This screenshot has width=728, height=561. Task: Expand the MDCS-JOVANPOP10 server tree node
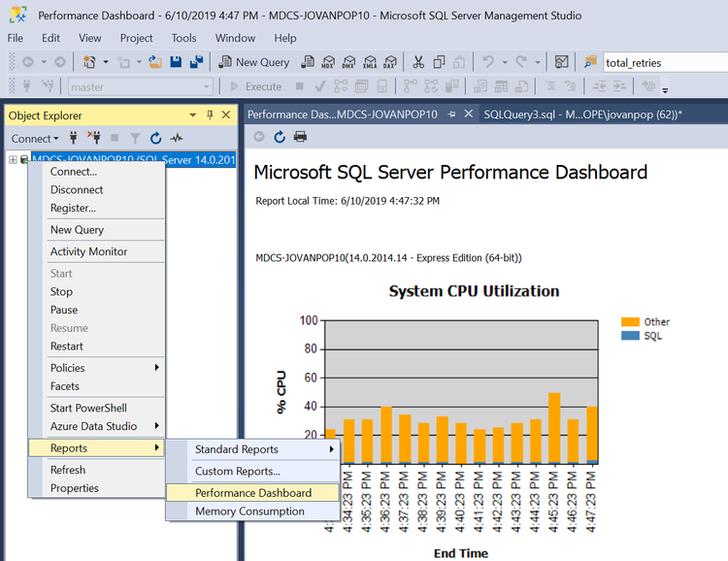coord(13,160)
